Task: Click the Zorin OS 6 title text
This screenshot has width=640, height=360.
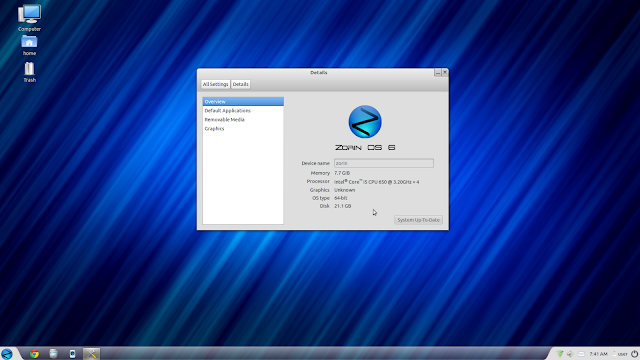Action: coord(365,147)
